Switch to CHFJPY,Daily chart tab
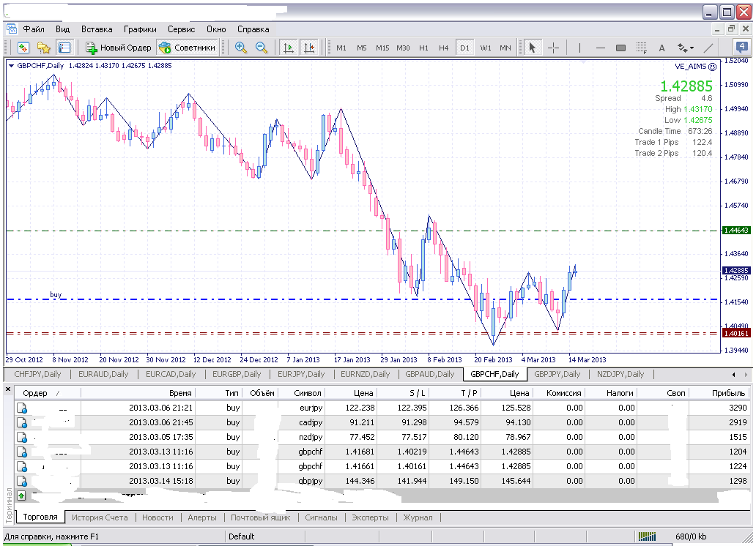The width and height of the screenshot is (756, 546). (37, 374)
